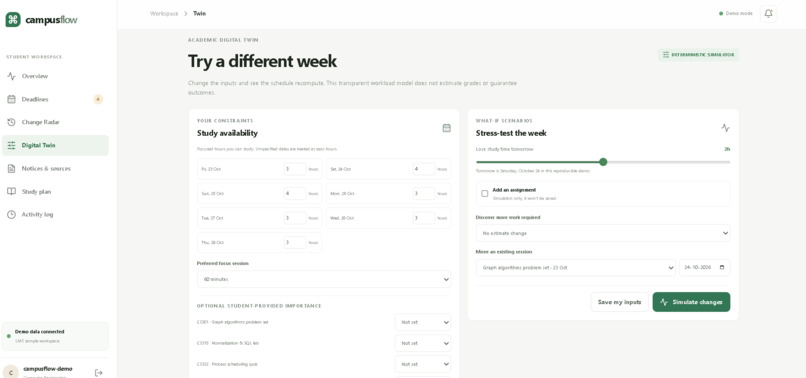
Task: Open the Preferred focus session dropdown
Action: point(324,279)
